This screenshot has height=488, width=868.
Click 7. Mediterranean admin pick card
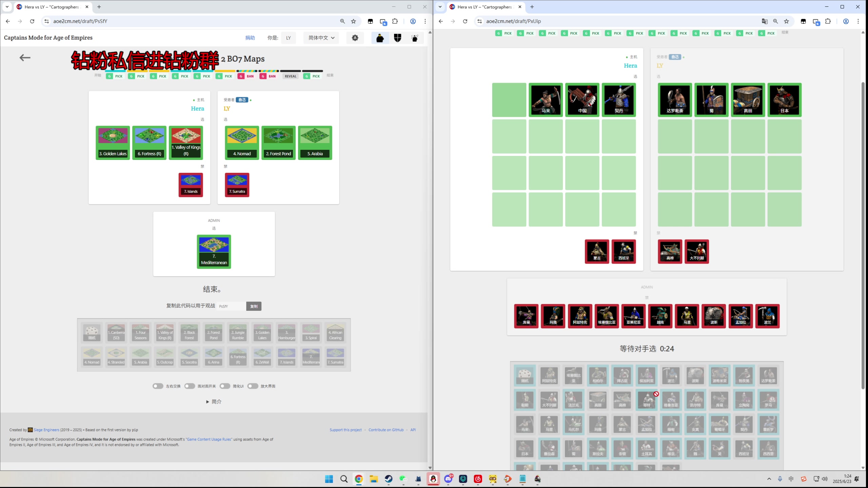[x=214, y=252]
